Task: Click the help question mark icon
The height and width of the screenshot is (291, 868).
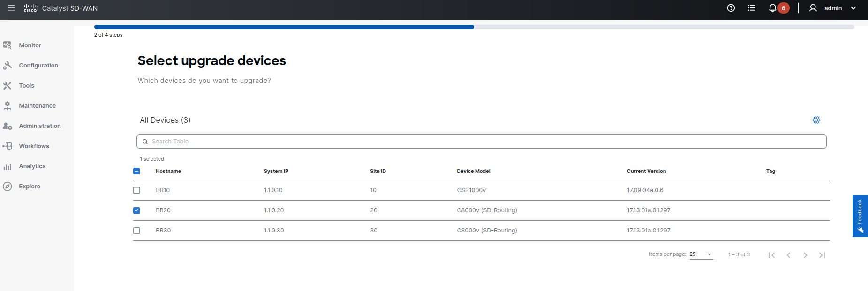Action: 731,8
